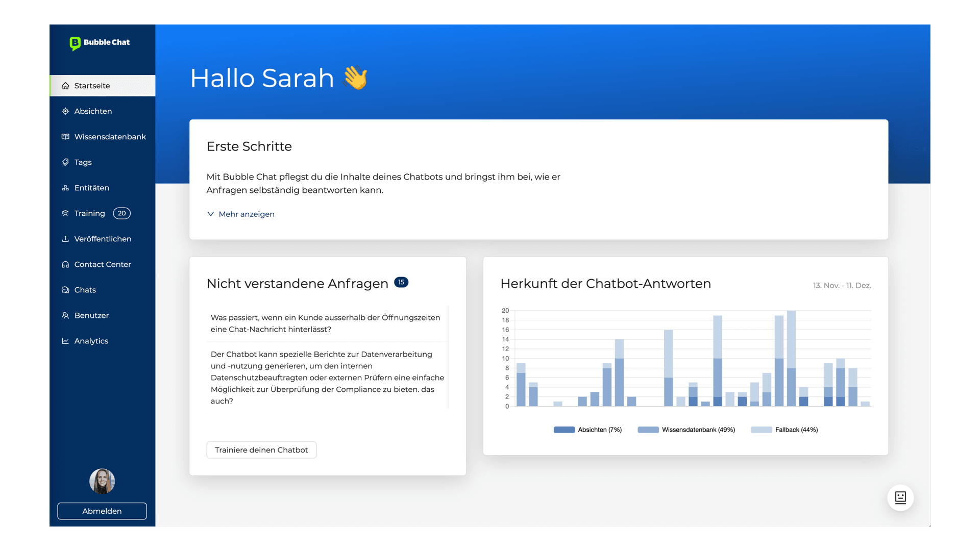Click the Veröffentlichen upload icon

coord(65,239)
